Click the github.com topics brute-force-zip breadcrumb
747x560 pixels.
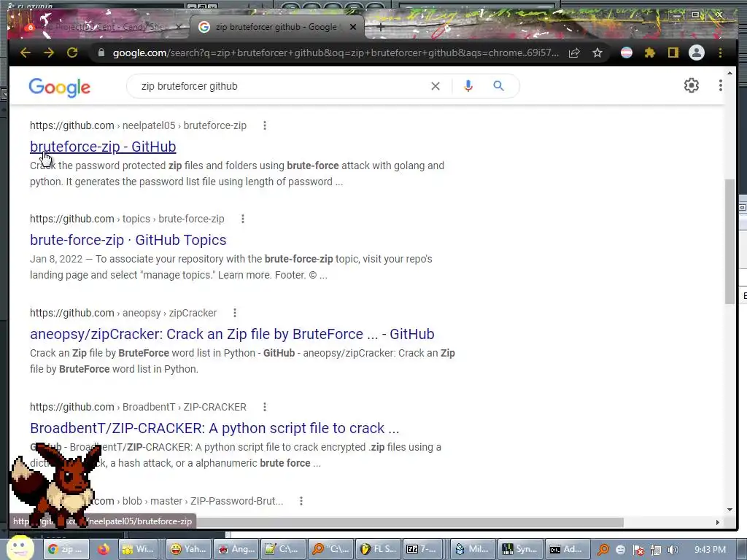coord(127,219)
